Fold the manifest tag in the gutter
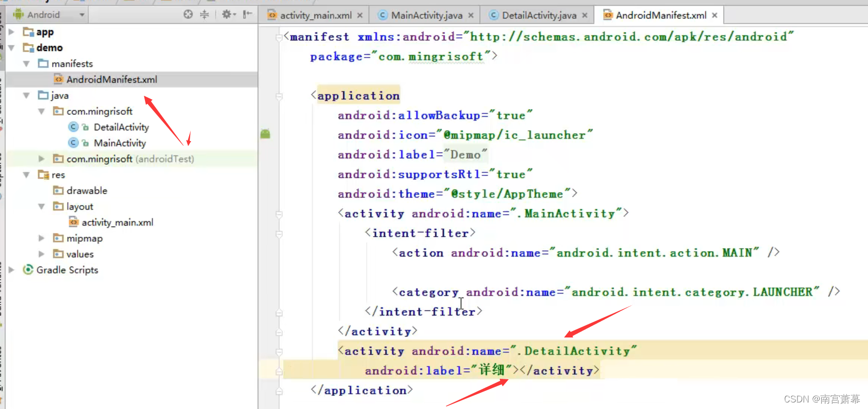 (x=279, y=37)
